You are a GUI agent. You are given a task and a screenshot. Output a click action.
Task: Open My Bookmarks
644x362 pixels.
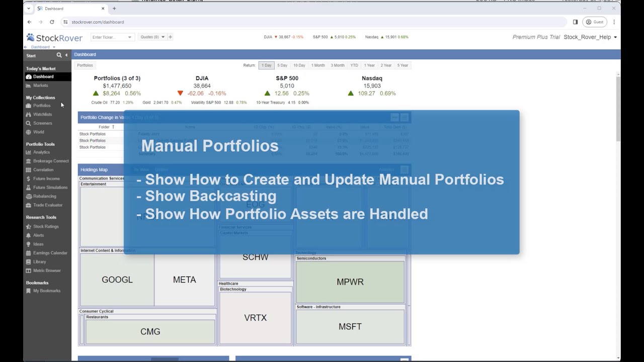coord(46,291)
